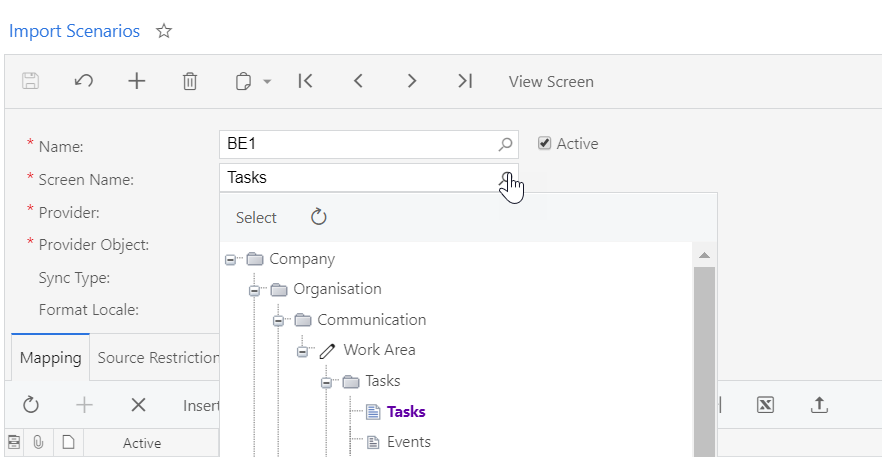The height and width of the screenshot is (457, 882).
Task: Refresh the screen name tree list
Action: pyautogui.click(x=319, y=217)
